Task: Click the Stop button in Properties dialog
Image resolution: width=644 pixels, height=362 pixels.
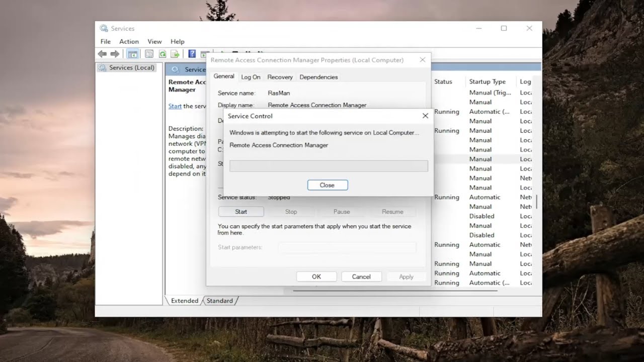Action: 291,212
